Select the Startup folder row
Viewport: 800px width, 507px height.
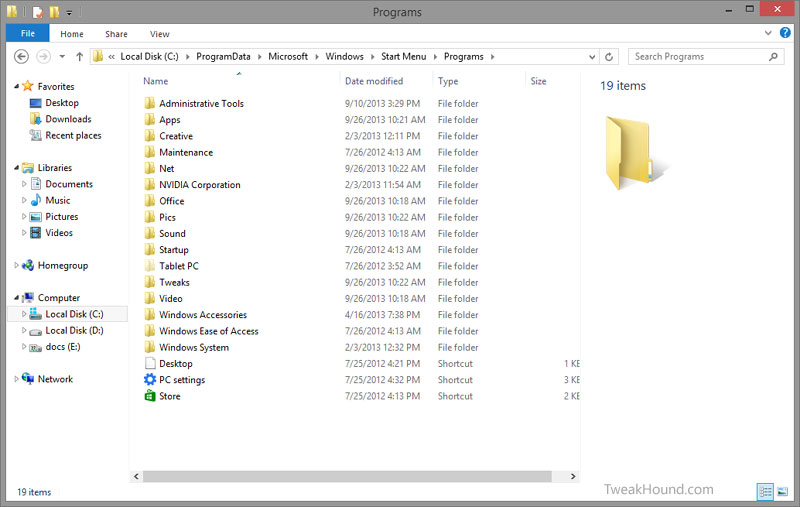pos(360,249)
